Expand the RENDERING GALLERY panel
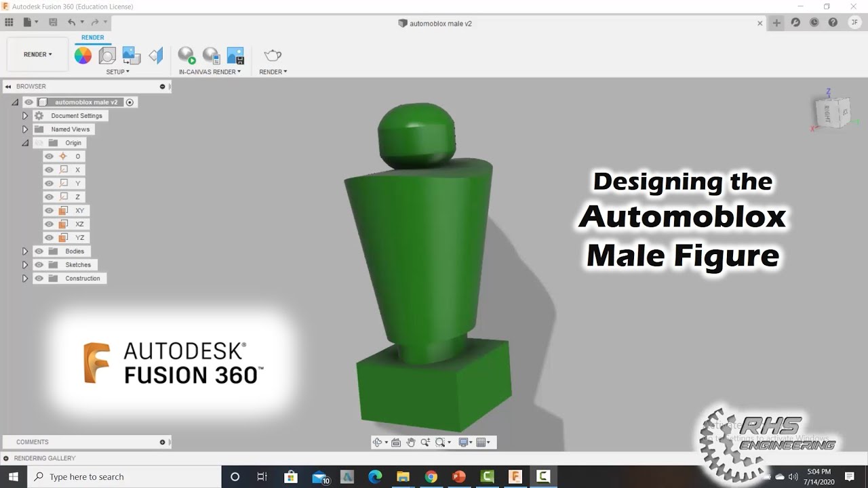The height and width of the screenshot is (488, 868). point(6,458)
